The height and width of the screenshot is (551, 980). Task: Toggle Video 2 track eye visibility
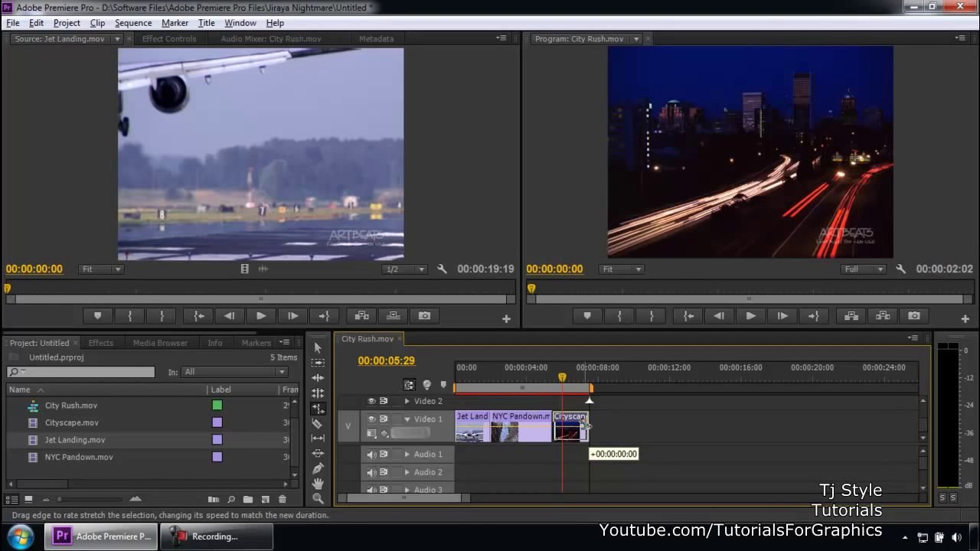pos(371,401)
